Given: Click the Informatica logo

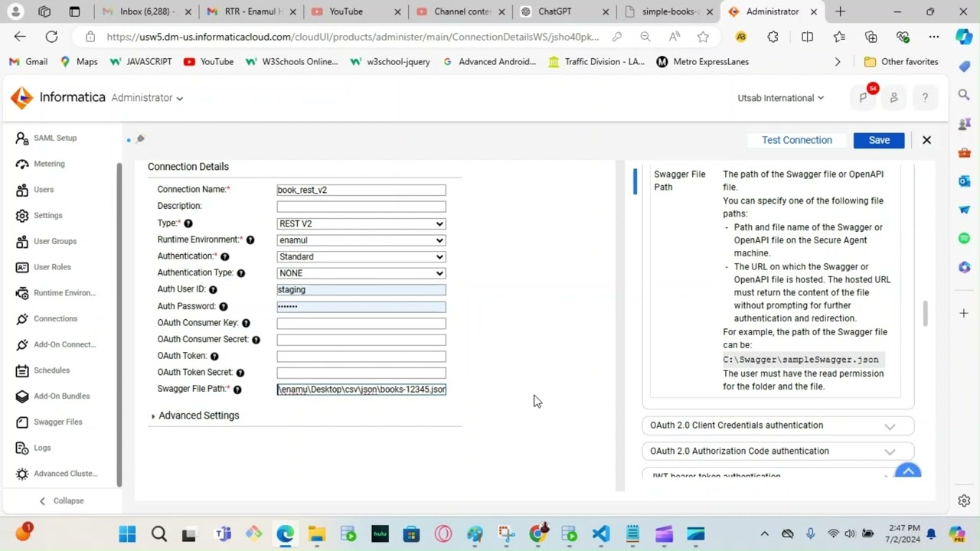Looking at the screenshot, I should (58, 97).
